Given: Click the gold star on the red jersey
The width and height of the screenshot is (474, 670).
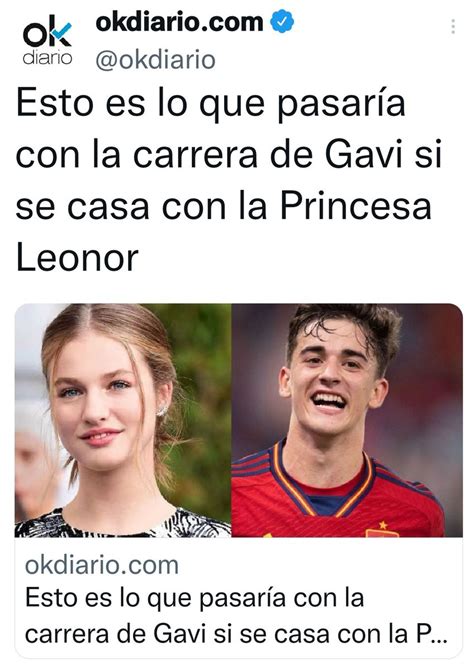Looking at the screenshot, I should click(x=383, y=524).
